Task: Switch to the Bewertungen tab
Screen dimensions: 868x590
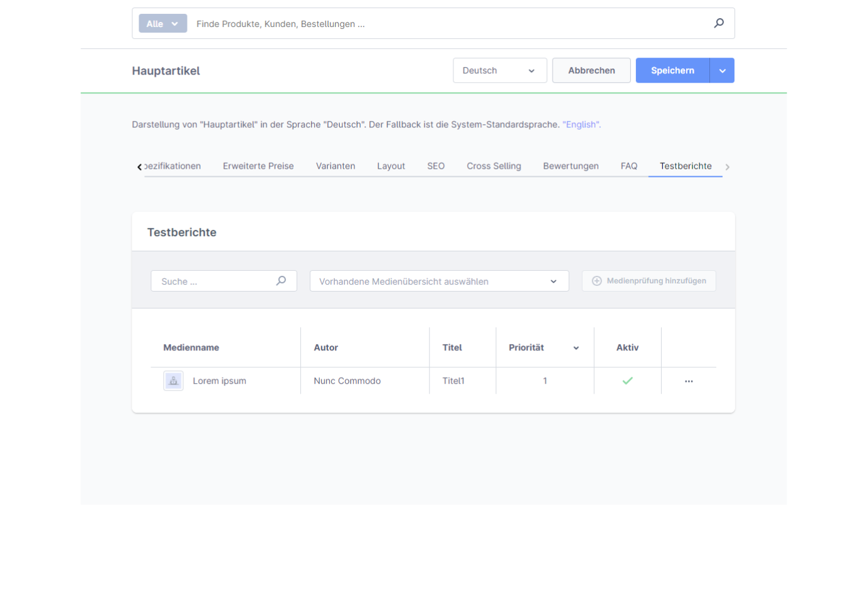Action: (x=571, y=166)
